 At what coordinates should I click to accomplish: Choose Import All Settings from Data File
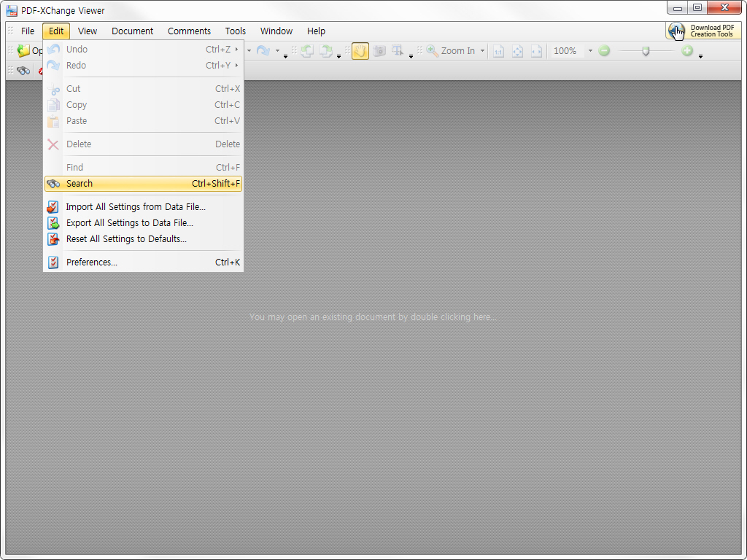[x=144, y=207]
